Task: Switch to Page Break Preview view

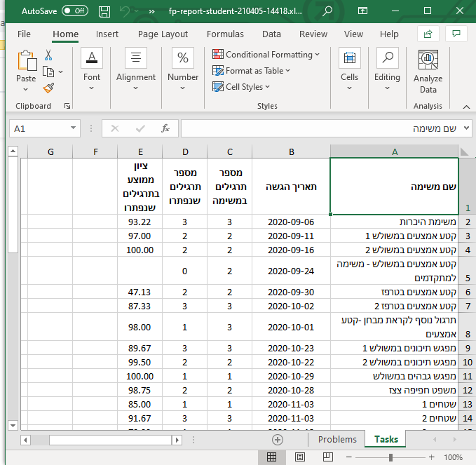Action: pos(329,457)
